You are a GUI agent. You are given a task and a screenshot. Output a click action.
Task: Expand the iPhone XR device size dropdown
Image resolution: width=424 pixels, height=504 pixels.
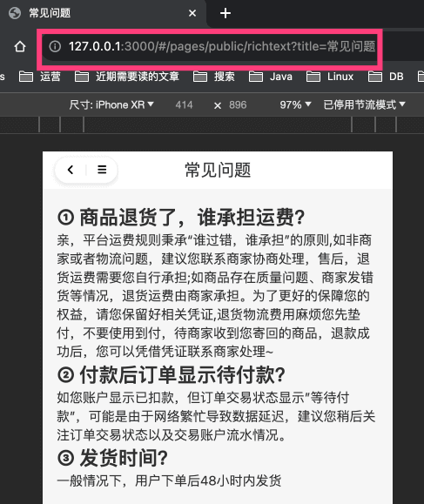coord(111,104)
